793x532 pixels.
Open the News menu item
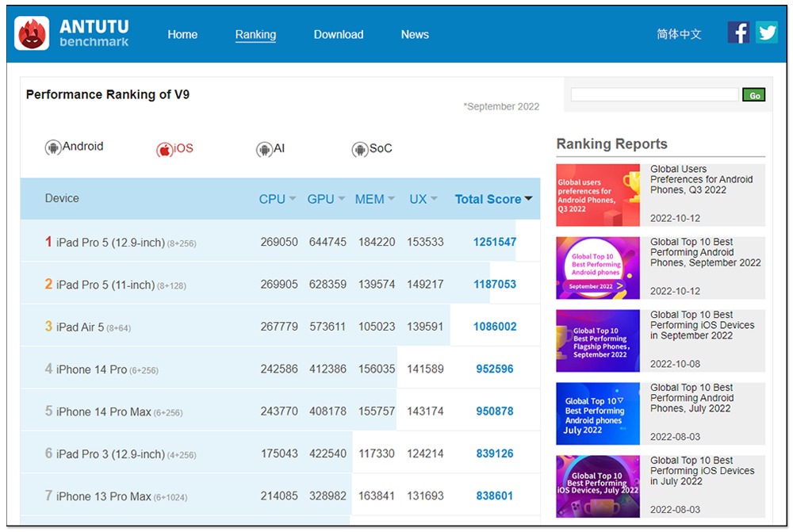pyautogui.click(x=415, y=34)
